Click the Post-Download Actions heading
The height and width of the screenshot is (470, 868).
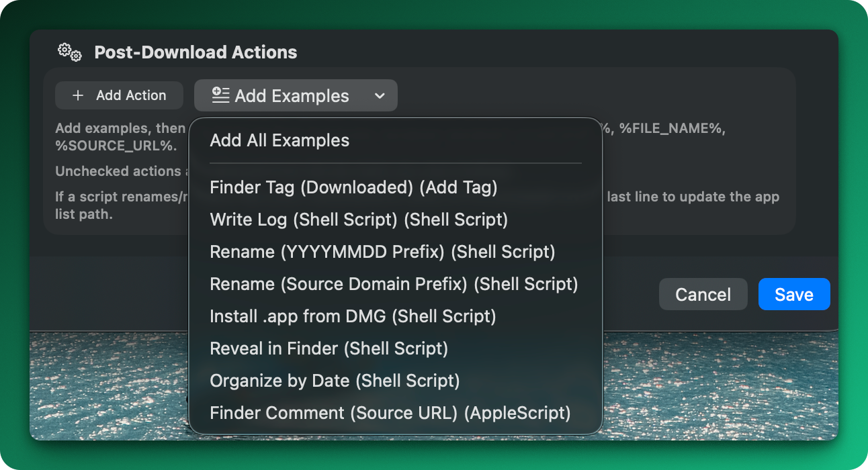click(196, 52)
